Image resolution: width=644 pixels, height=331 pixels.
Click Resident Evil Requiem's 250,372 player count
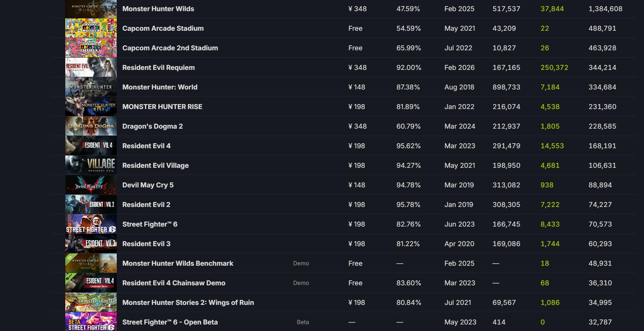[x=554, y=68]
